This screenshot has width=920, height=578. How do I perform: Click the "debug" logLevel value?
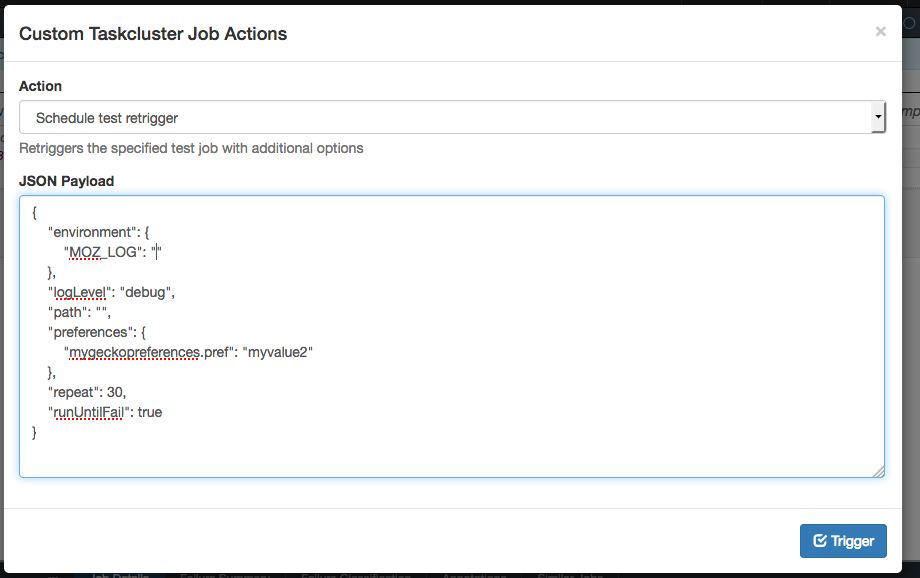click(148, 292)
